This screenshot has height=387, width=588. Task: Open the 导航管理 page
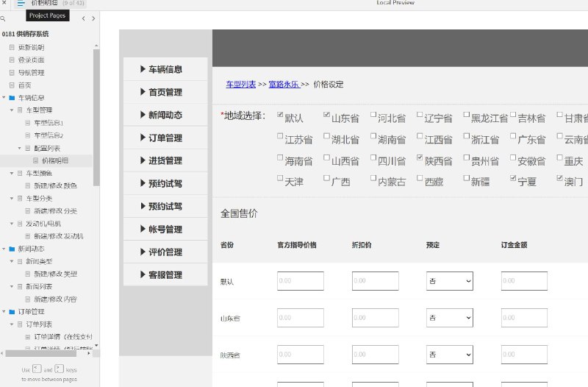31,72
